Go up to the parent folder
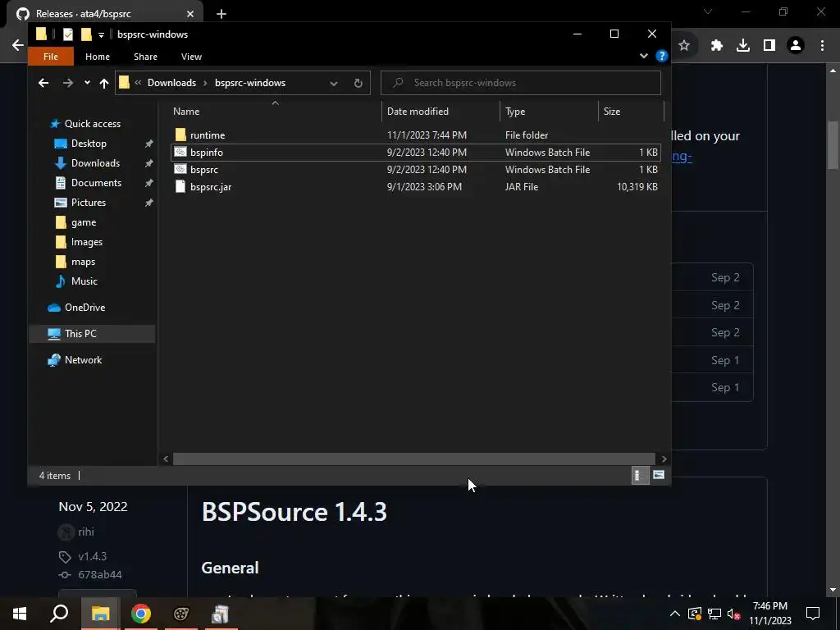This screenshot has width=840, height=630. click(104, 83)
